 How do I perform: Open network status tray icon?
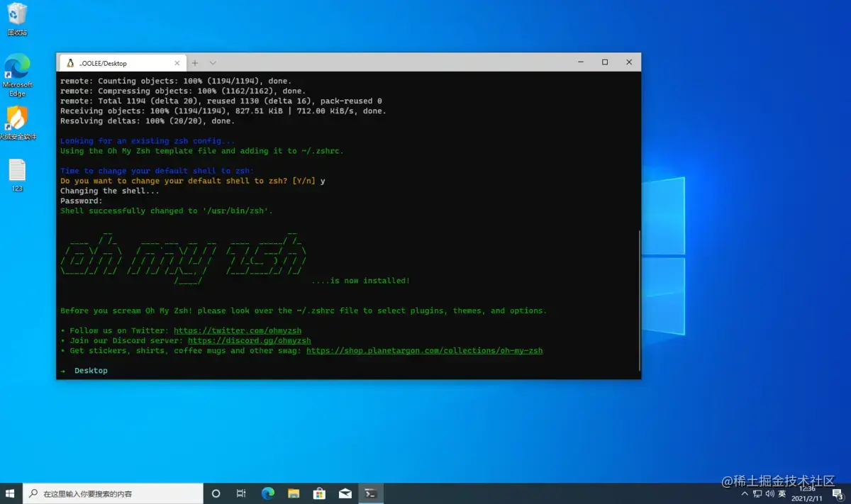pos(757,493)
